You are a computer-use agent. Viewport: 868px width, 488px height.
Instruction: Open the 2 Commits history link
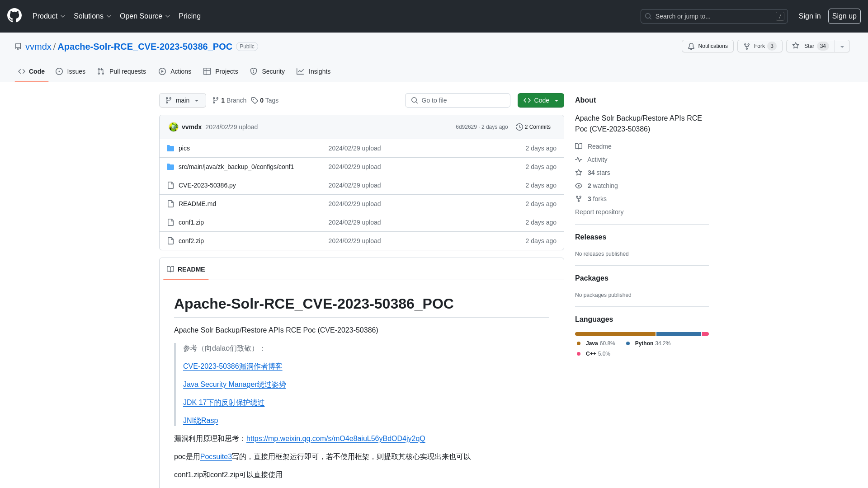533,127
